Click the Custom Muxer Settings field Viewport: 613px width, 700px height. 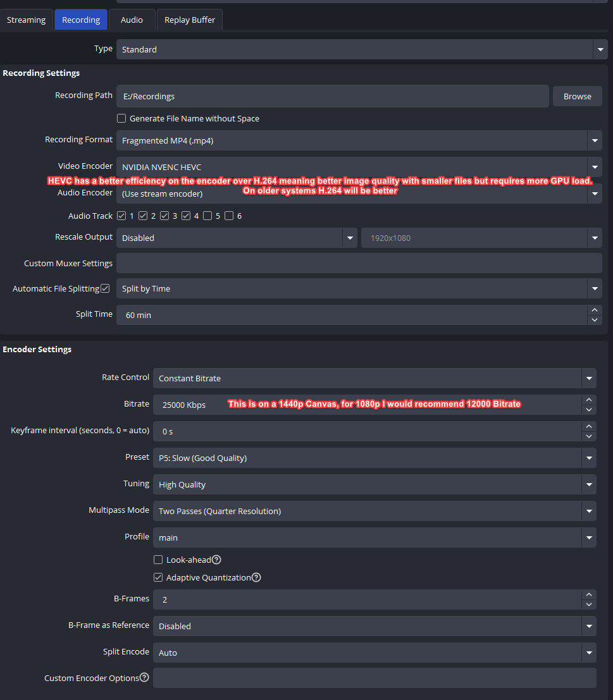coord(359,264)
